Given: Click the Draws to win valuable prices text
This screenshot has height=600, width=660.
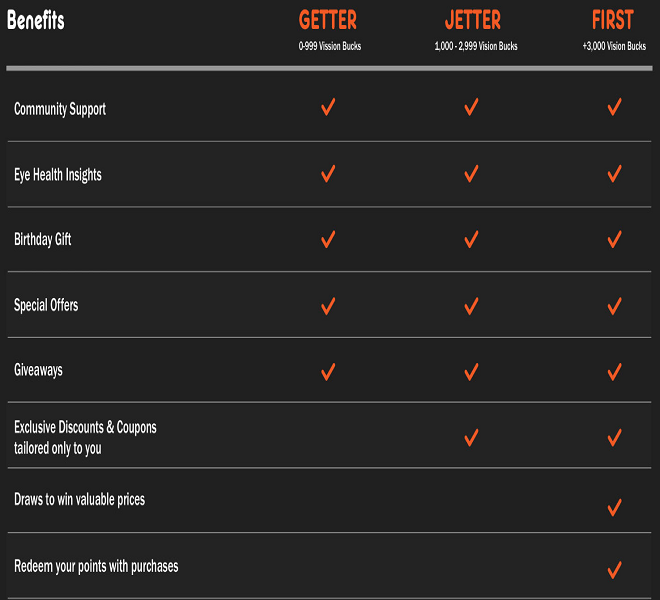Looking at the screenshot, I should [79, 499].
